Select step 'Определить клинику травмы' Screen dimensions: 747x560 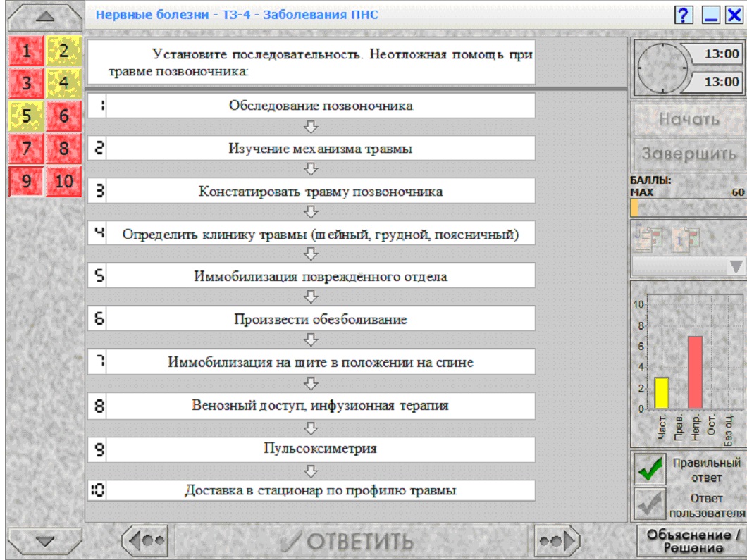[311, 235]
